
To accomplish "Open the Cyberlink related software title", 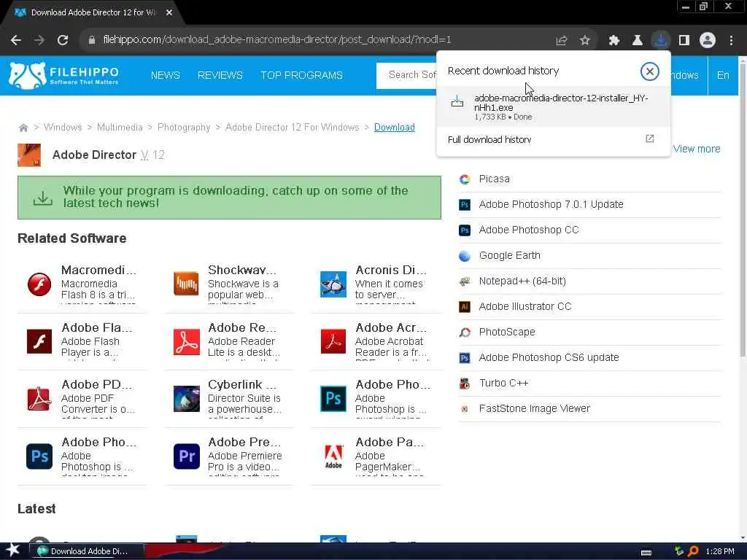I will tap(242, 385).
